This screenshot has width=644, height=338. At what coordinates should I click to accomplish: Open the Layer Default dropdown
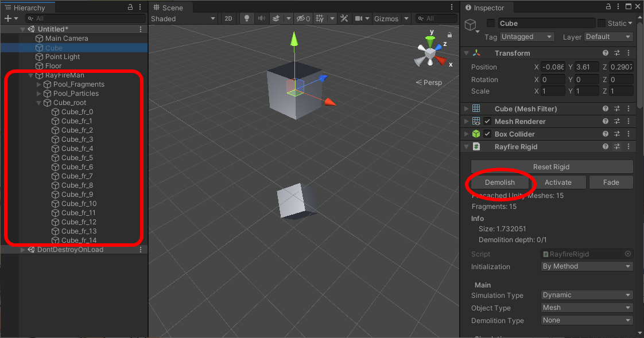(x=608, y=37)
